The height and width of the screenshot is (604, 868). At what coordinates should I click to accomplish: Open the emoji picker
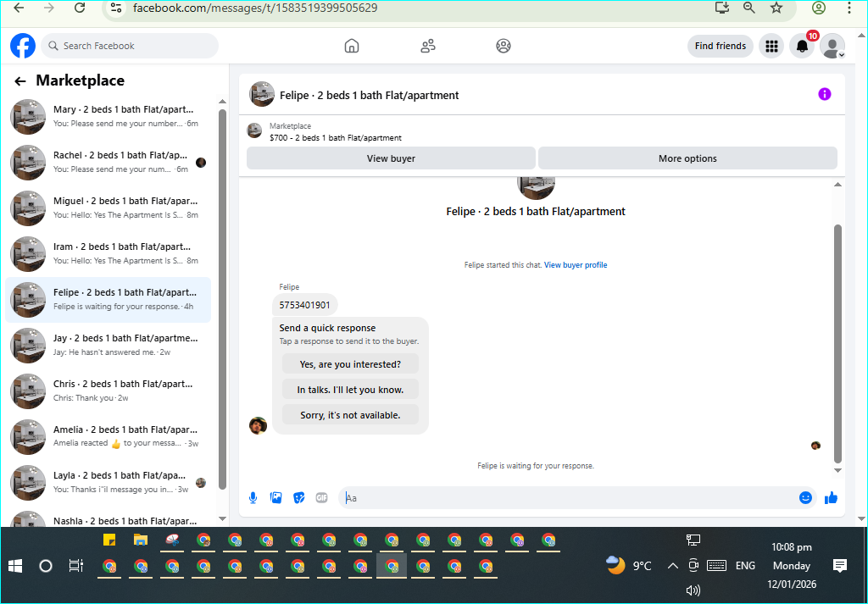point(805,498)
